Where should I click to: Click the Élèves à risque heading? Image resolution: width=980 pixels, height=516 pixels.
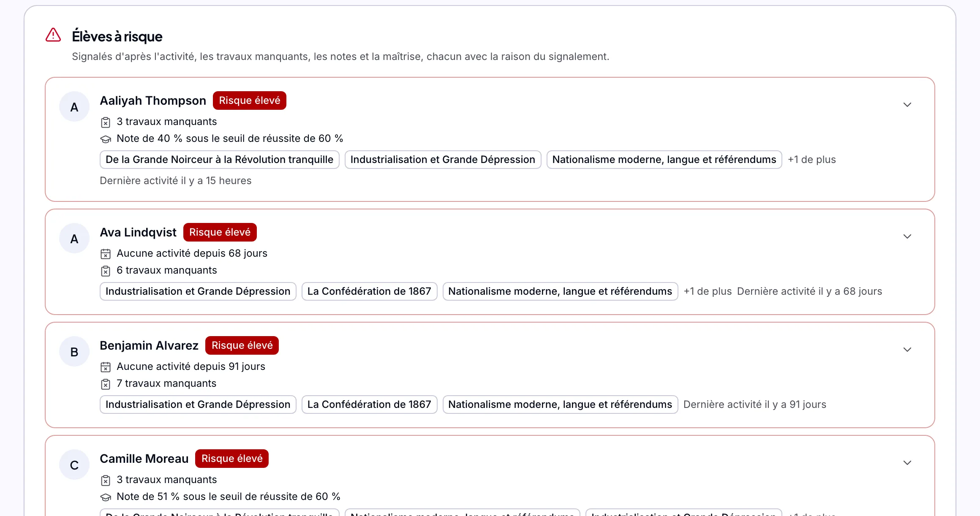point(117,37)
